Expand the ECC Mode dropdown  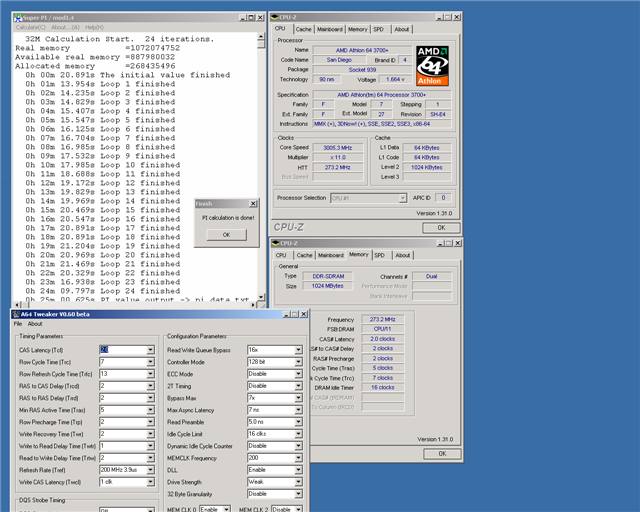tap(299, 373)
